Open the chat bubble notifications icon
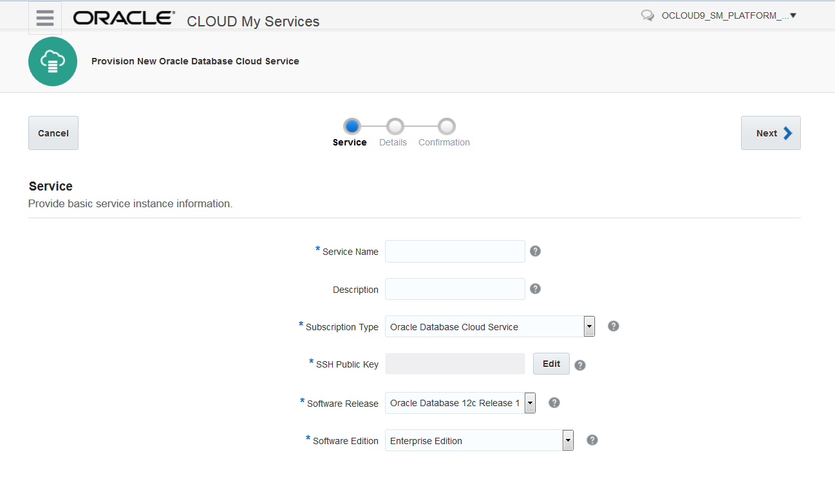Image resolution: width=835 pixels, height=504 pixels. (648, 15)
